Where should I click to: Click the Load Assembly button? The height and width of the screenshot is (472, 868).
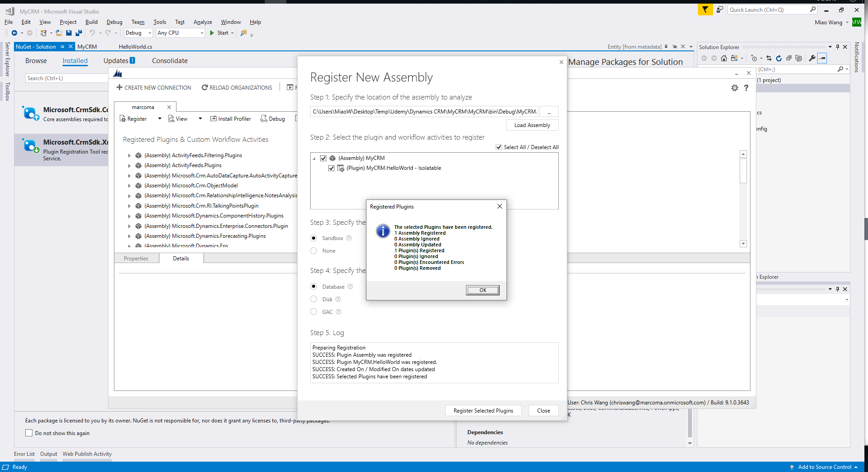(x=532, y=125)
